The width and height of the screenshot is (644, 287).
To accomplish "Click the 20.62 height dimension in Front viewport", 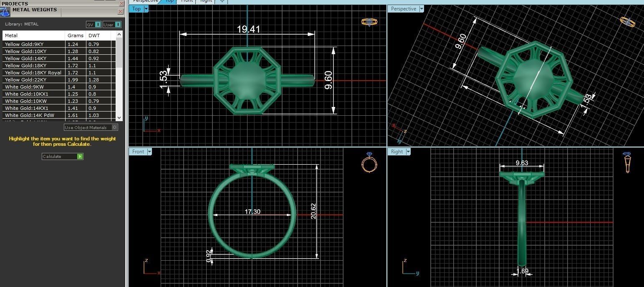I will pos(313,211).
